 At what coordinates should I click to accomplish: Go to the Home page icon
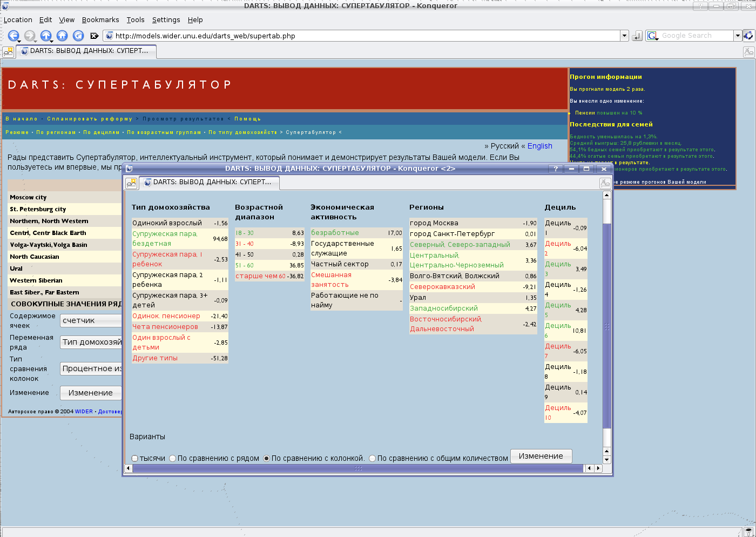coord(62,36)
